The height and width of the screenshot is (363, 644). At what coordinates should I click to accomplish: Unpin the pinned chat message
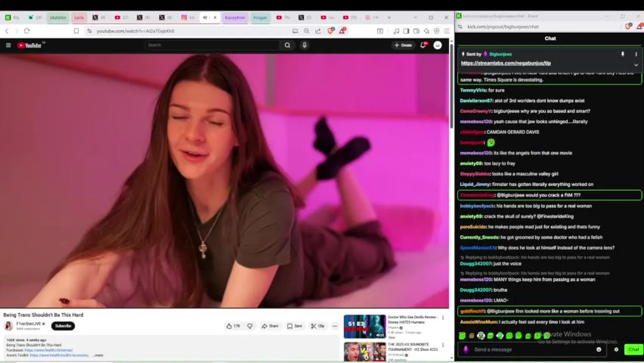tap(622, 54)
